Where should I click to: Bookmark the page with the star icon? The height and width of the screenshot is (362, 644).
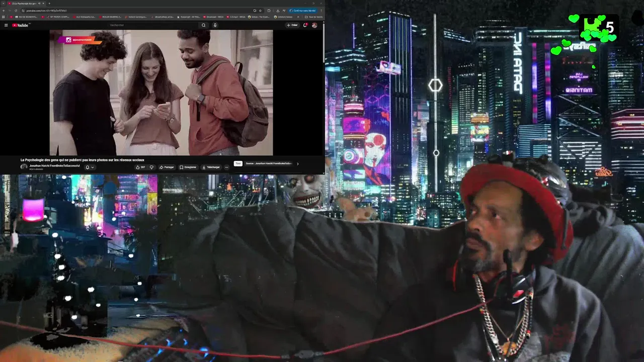pos(260,11)
